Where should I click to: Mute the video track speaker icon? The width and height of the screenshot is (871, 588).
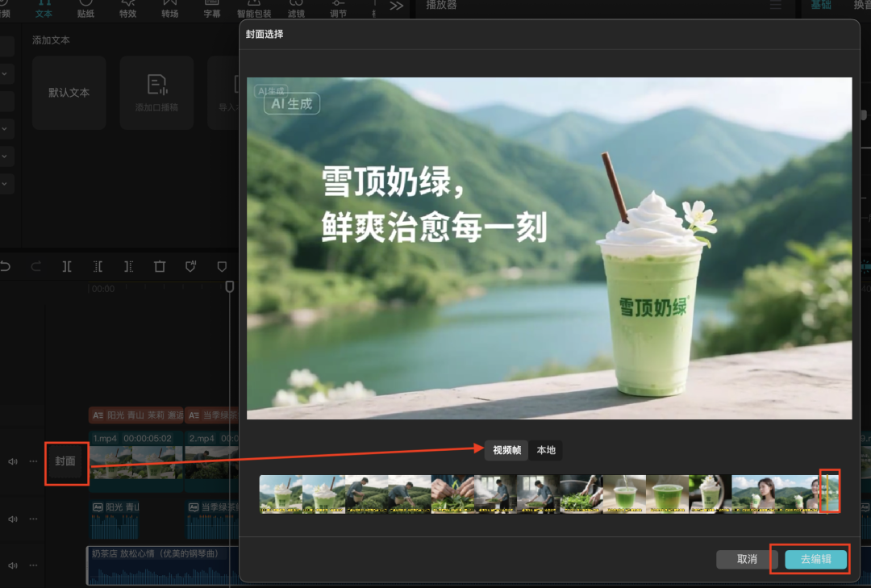tap(13, 461)
